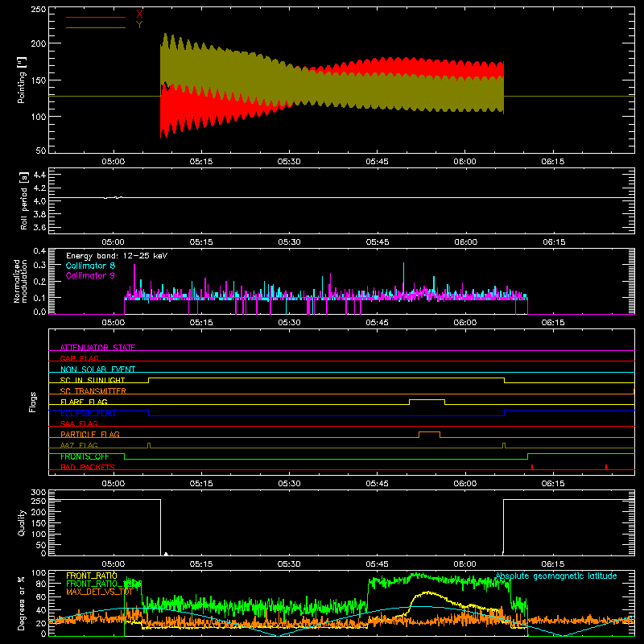Select the olive Y legend label
This screenshot has height=644, width=644.
[x=139, y=25]
